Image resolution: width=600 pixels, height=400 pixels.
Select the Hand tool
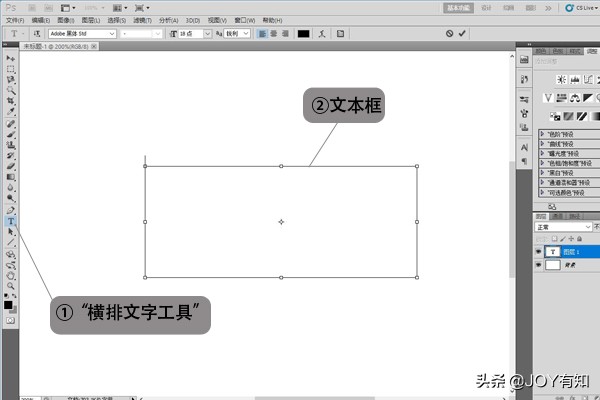pos(10,276)
